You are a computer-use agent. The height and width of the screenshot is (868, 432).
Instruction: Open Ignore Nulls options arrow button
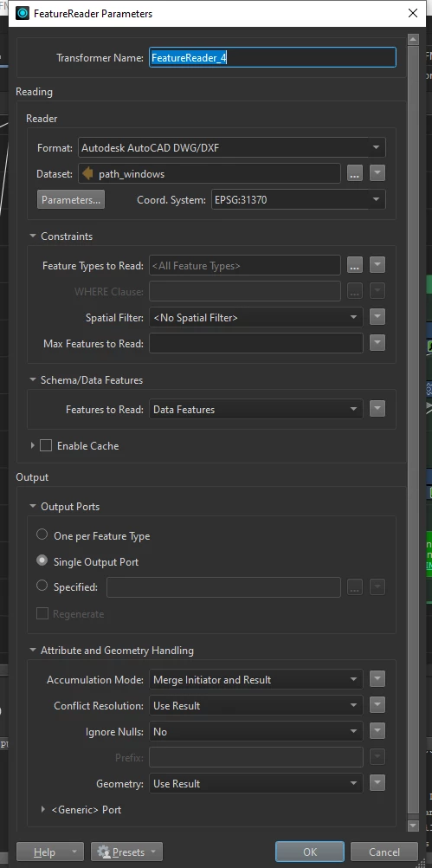click(377, 731)
